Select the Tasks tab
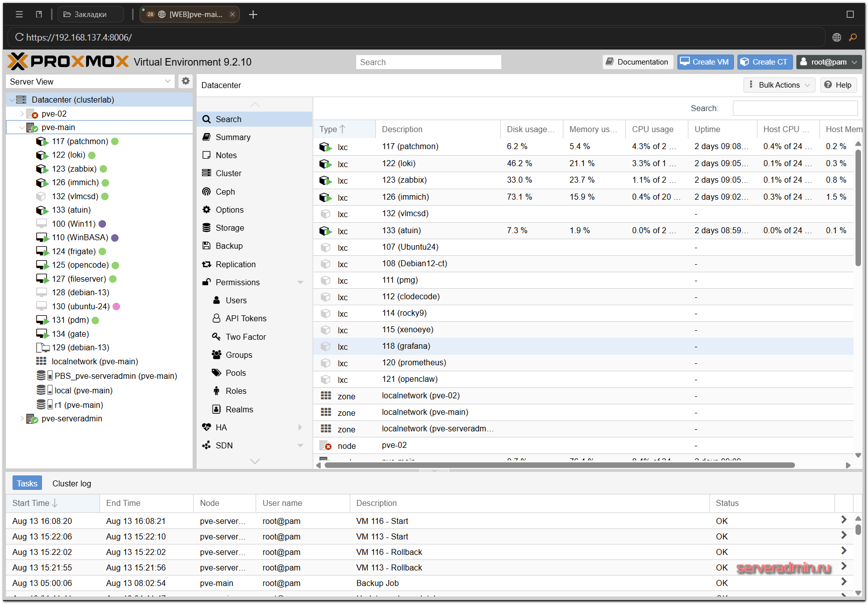This screenshot has width=868, height=604. point(27,483)
